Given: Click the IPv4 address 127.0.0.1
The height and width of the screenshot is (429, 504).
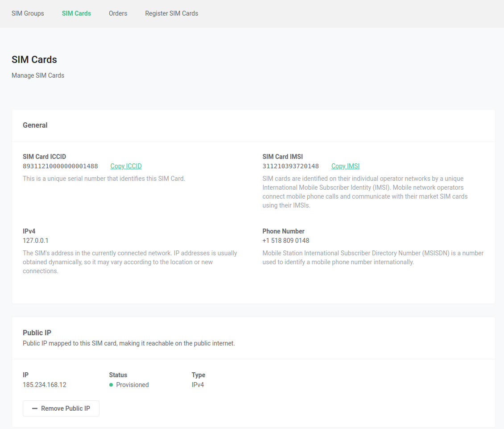Looking at the screenshot, I should click(35, 241).
